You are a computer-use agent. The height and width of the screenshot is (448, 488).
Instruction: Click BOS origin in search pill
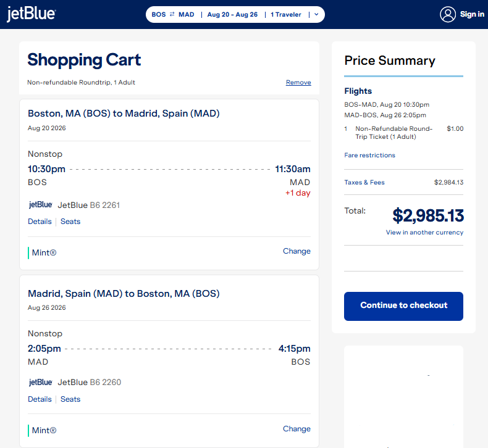159,14
